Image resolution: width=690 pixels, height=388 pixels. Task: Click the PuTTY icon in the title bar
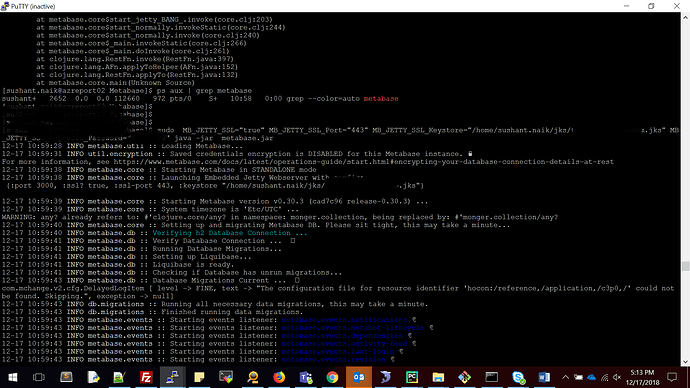coord(5,6)
